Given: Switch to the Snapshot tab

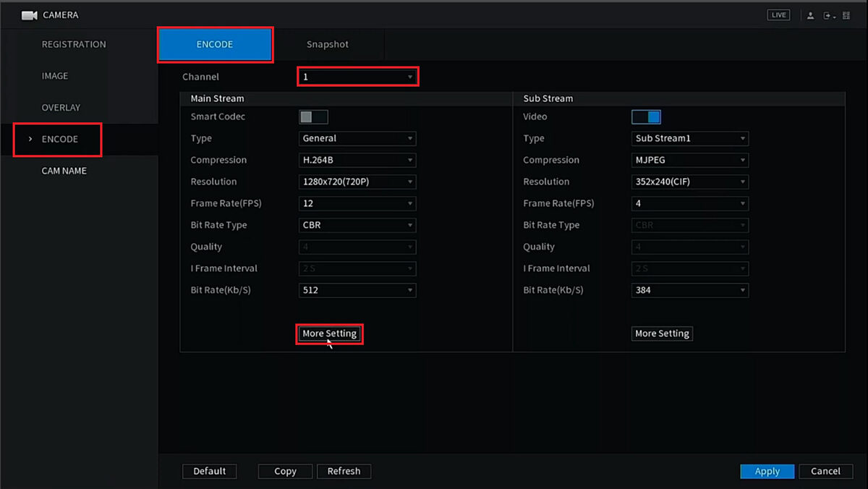Looking at the screenshot, I should pyautogui.click(x=327, y=44).
